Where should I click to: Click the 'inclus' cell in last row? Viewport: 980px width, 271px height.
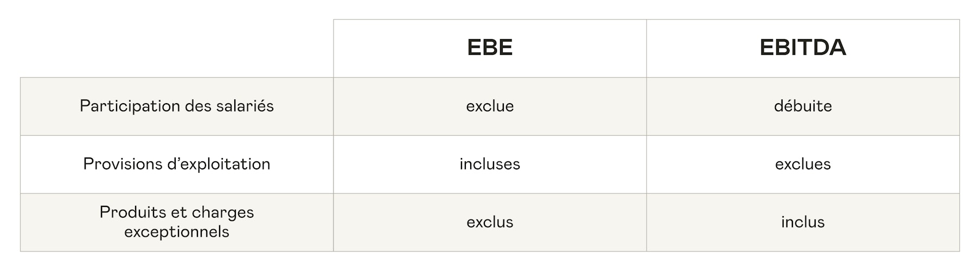(x=803, y=222)
